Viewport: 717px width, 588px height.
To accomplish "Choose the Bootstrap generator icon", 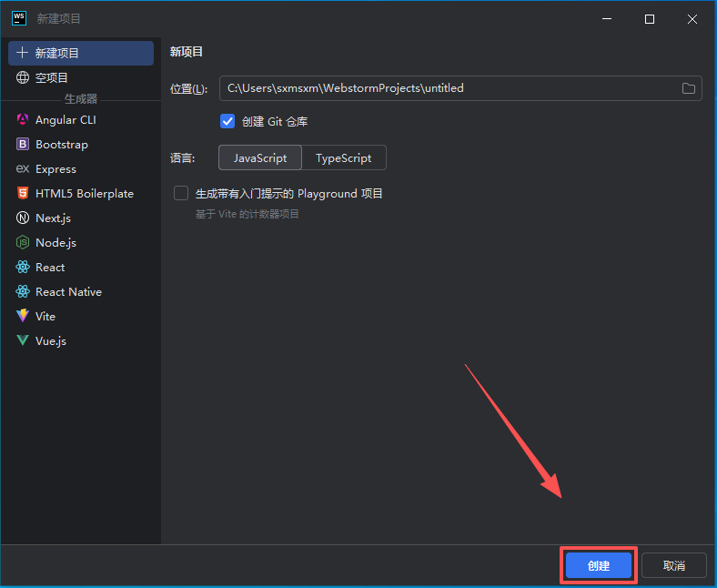I will click(23, 144).
